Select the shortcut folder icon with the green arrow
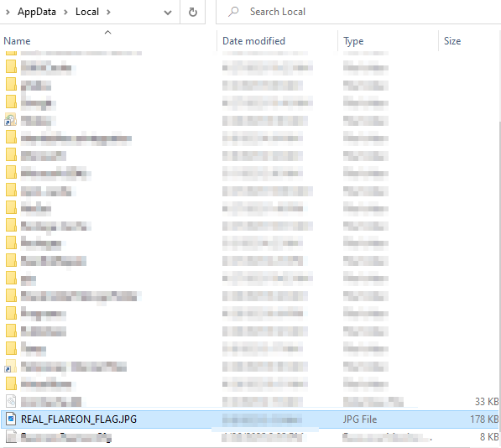 tap(11, 120)
